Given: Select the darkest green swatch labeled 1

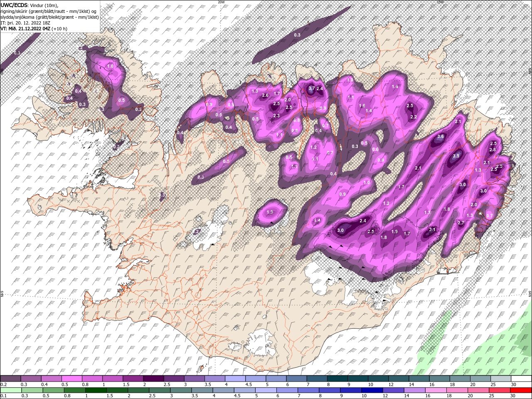Looking at the screenshot, I should tap(96, 390).
